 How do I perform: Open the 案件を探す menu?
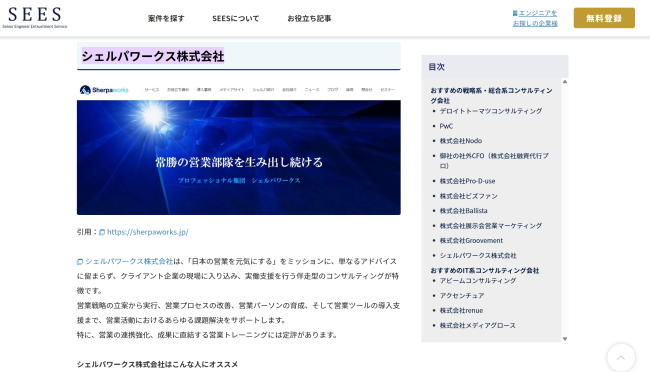coord(166,18)
